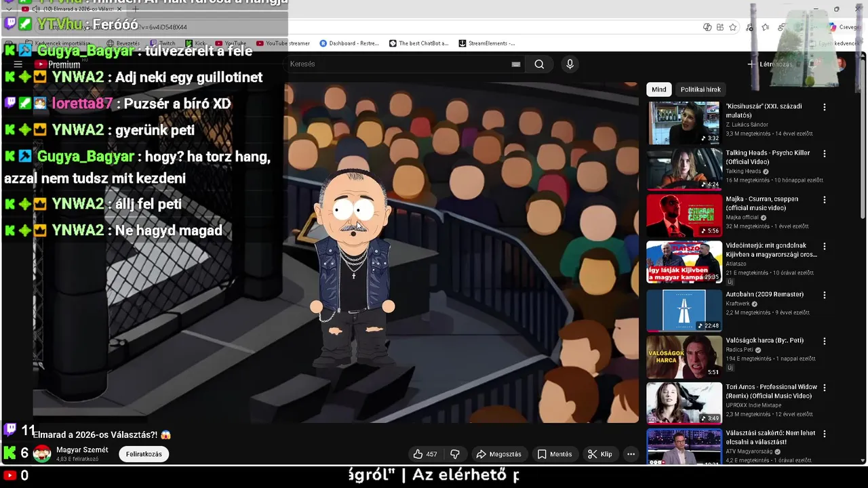Screen dimensions: 868x488
Task: Open Autobahn Kraftwerk thumbnail
Action: (684, 310)
